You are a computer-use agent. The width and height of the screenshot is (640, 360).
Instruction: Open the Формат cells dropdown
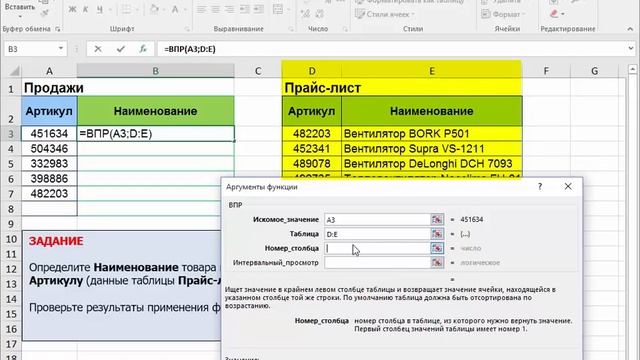[x=503, y=14]
